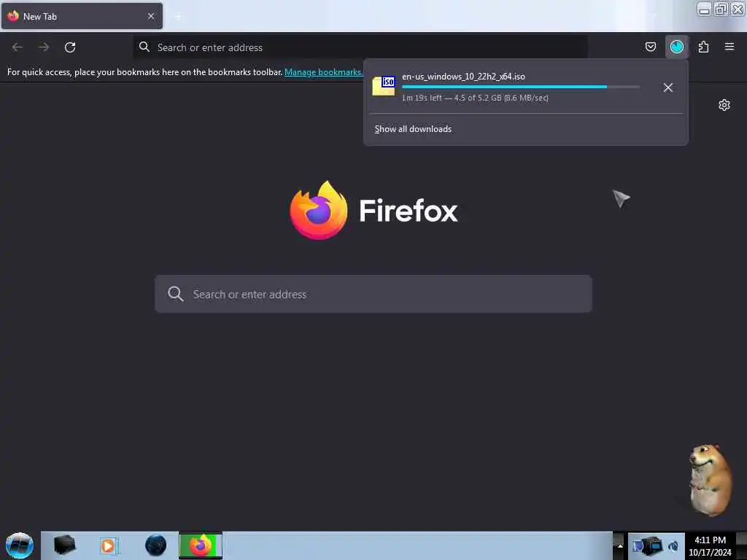Cancel the windows_10 iso download
Screen dimensions: 747x560
[x=668, y=87]
